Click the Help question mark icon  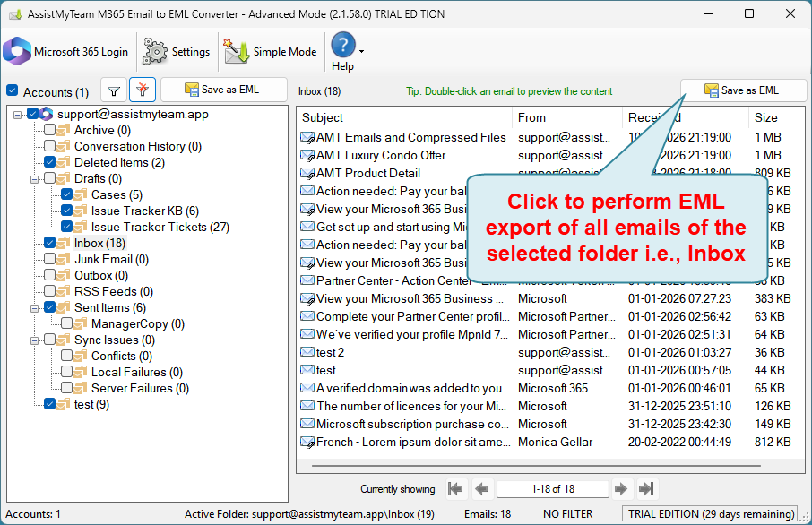pos(344,45)
